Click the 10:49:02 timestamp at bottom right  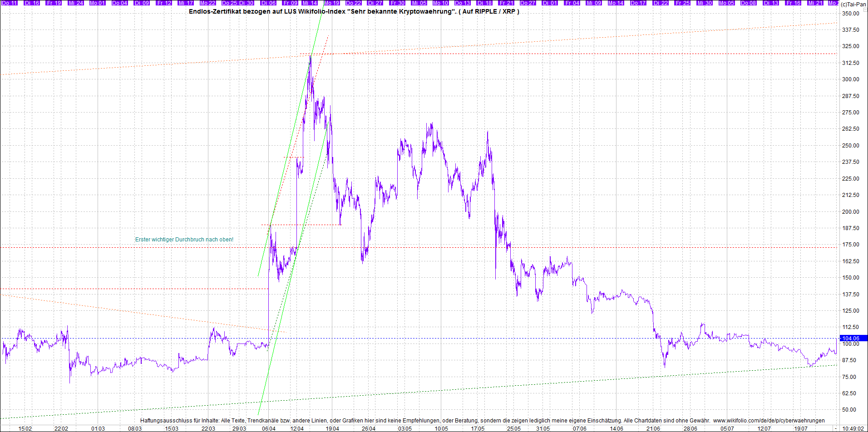[853, 428]
